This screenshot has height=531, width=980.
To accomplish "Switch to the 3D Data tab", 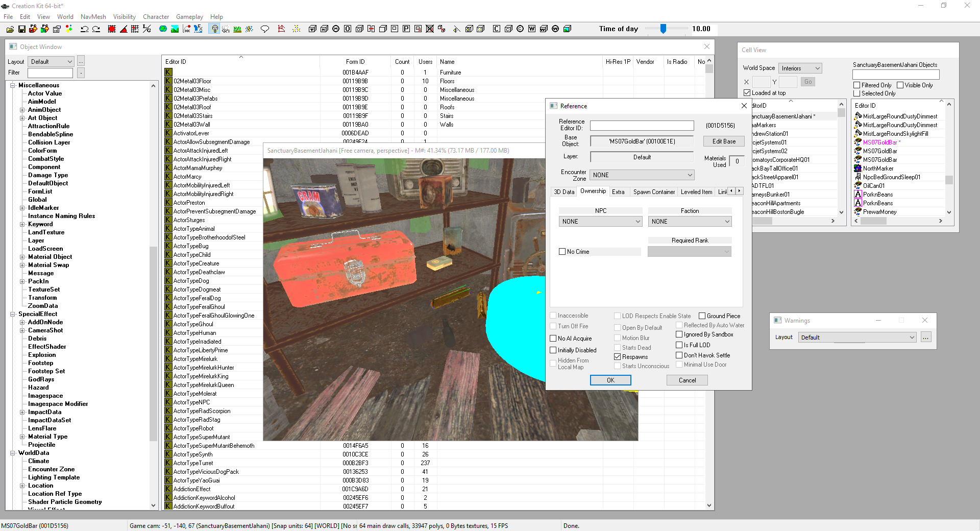I will click(564, 192).
